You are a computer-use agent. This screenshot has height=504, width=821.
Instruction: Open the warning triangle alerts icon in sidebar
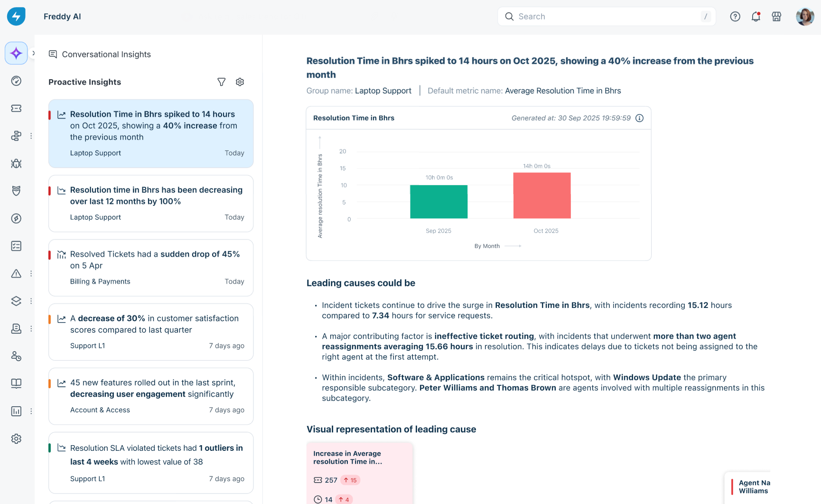(16, 273)
